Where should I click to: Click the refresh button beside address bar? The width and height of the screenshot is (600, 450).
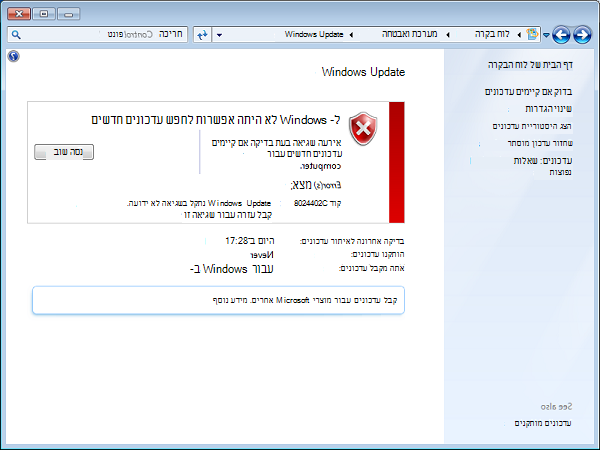point(202,35)
